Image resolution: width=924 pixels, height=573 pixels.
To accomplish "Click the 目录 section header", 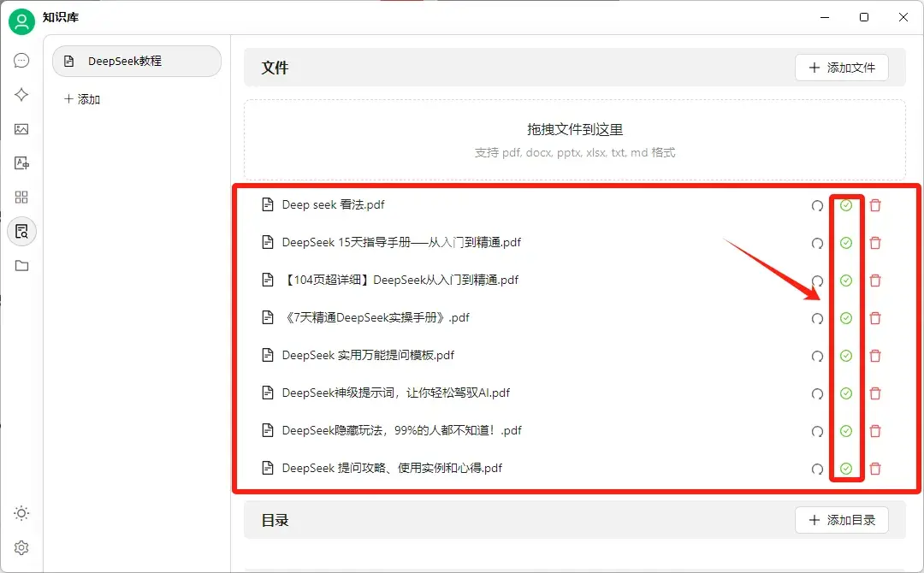I will point(275,521).
